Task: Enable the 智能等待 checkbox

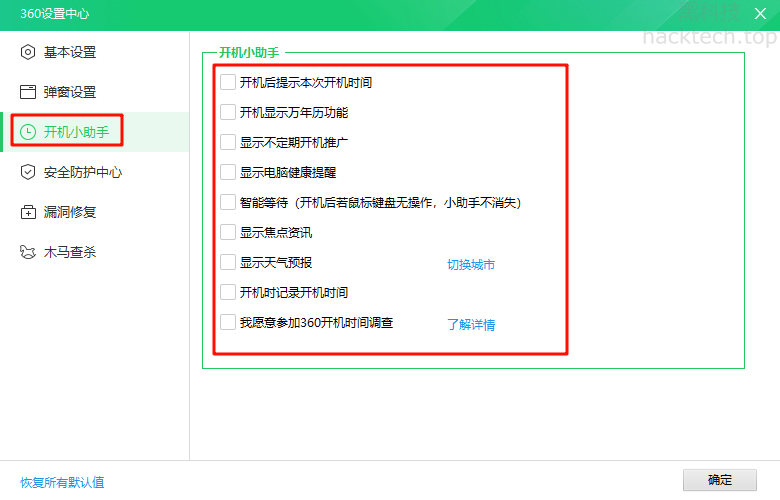Action: point(228,202)
